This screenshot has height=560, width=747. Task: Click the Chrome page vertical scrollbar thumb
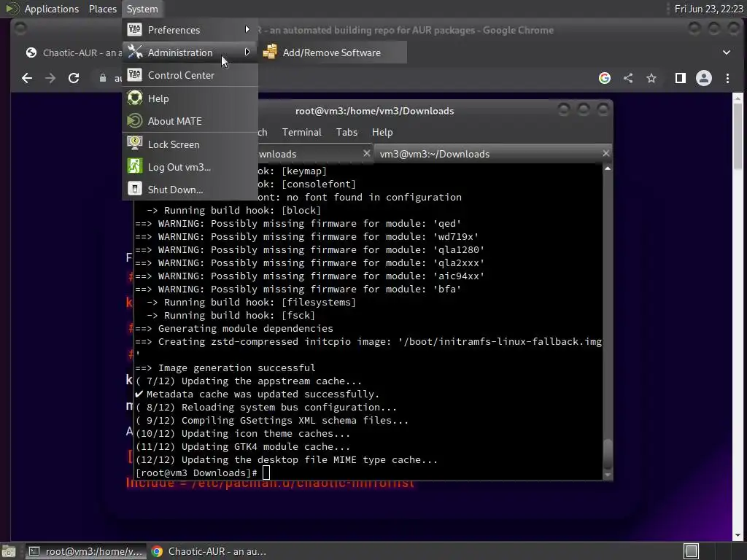click(x=738, y=136)
